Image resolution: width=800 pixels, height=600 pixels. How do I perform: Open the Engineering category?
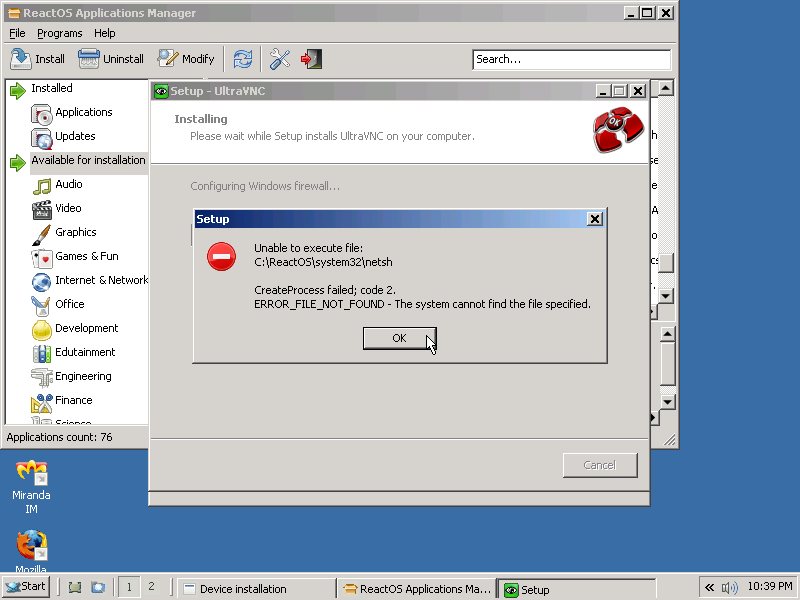(x=83, y=376)
